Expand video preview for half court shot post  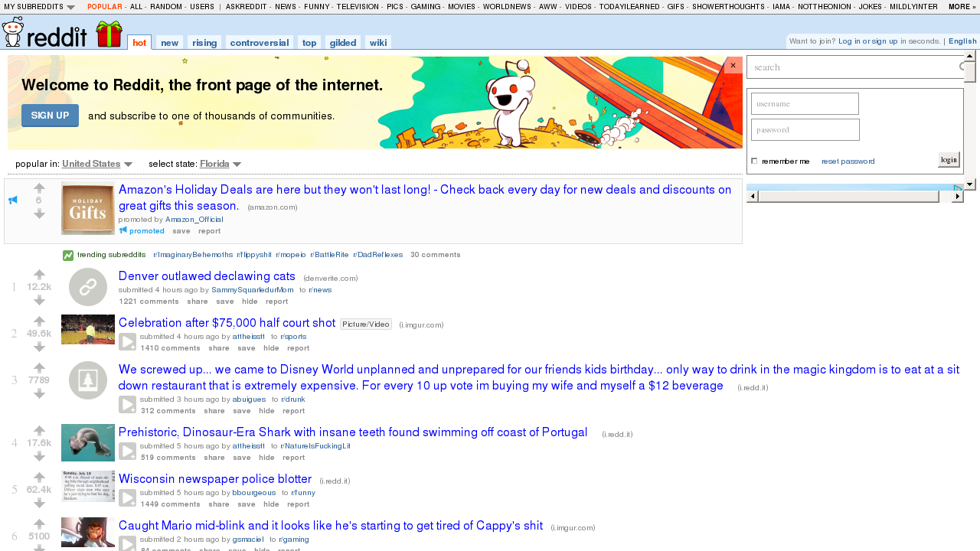click(127, 342)
